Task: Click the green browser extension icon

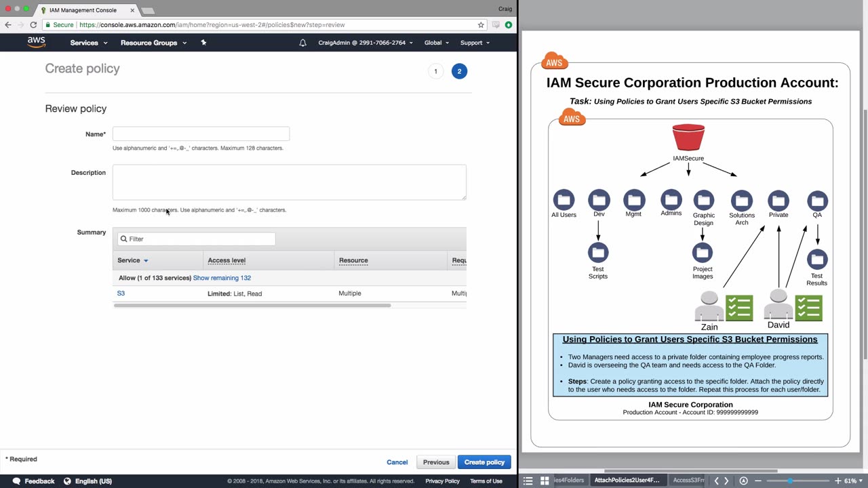Action: (509, 25)
